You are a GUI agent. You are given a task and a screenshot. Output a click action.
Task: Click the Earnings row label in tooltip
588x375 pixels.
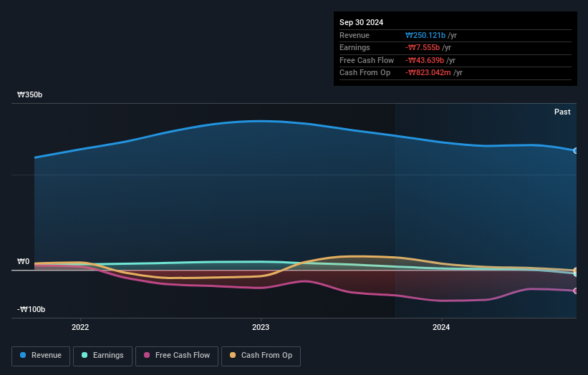coord(355,47)
